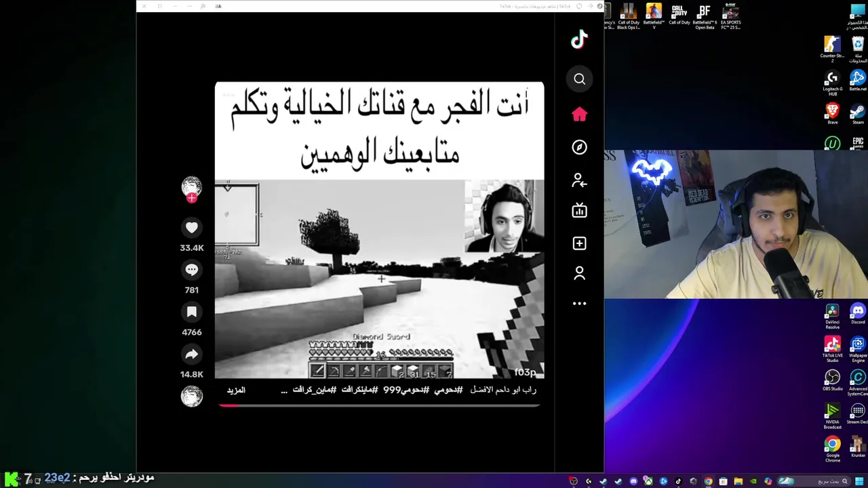Open TikTok LIVE Studio desktop shortcut
The image size is (868, 488).
pyautogui.click(x=832, y=349)
